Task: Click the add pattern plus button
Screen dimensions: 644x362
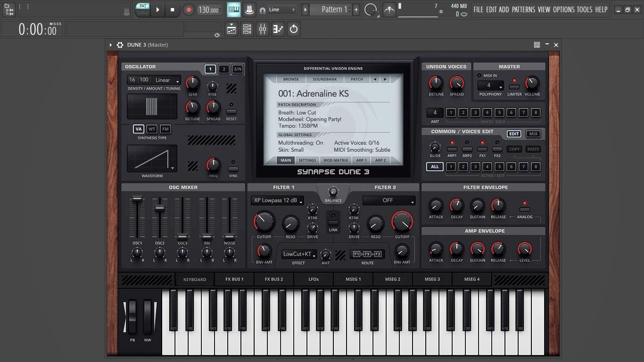Action: [x=356, y=9]
